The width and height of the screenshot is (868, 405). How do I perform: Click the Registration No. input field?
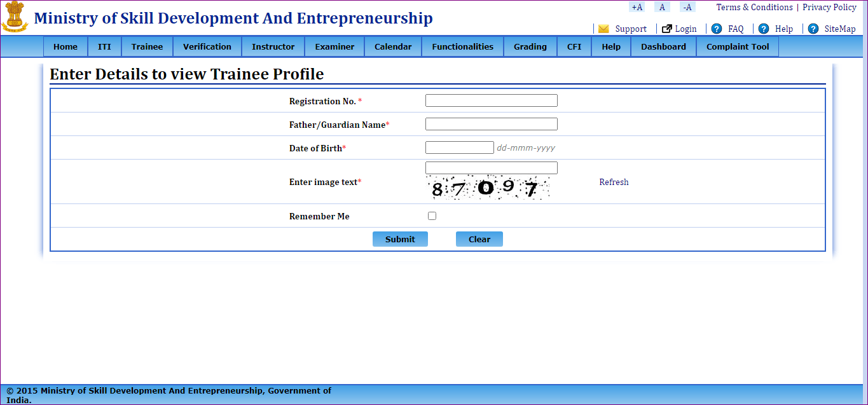(491, 100)
